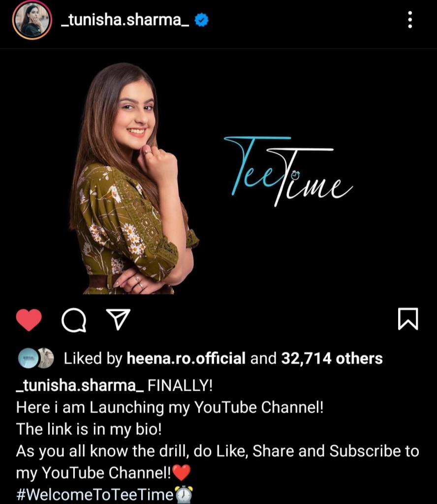
Task: View list of 32,714 others likes
Action: (x=332, y=358)
